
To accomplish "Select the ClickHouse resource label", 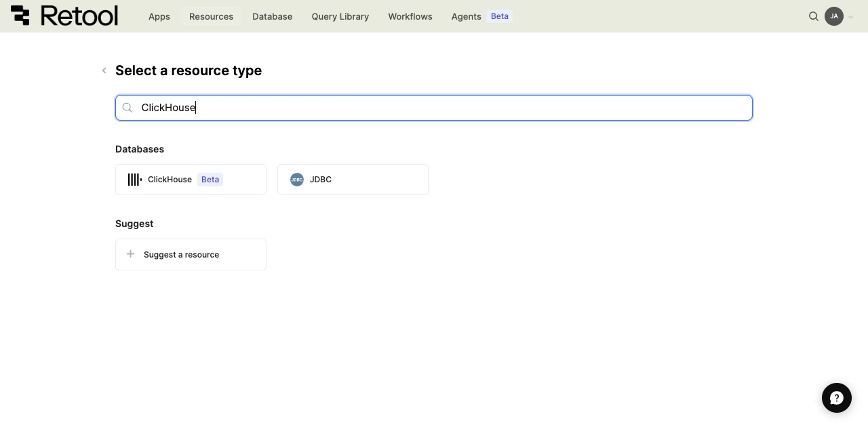I will point(170,180).
